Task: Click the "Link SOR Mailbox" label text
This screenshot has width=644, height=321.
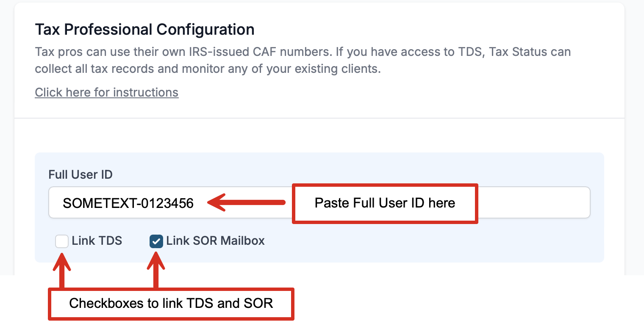Action: 215,241
